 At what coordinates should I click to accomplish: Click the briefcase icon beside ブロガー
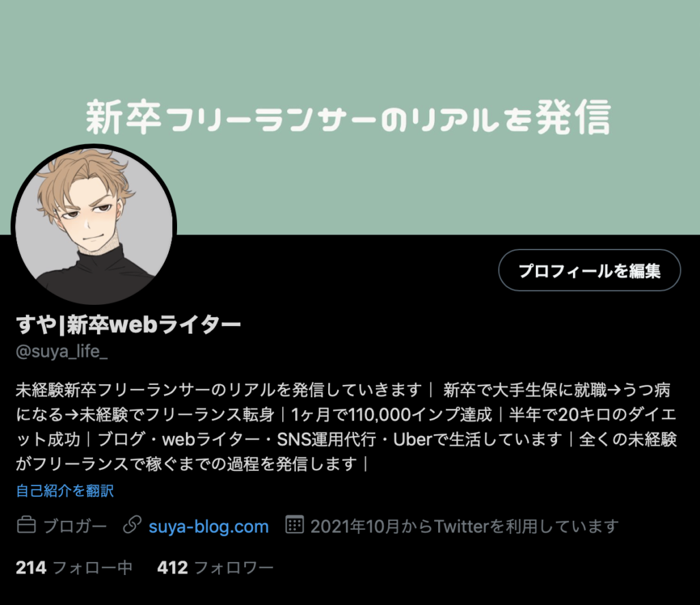[27, 524]
